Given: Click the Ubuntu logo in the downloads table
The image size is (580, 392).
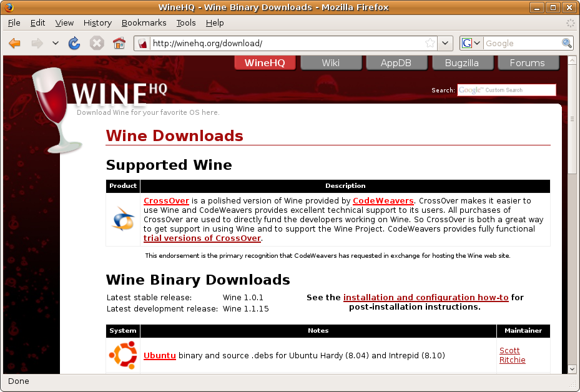Looking at the screenshot, I should coord(122,355).
